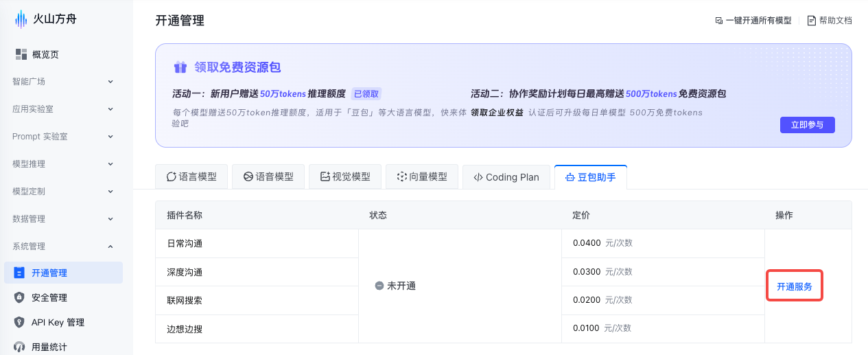
Task: Switch to the 语言模型 tab
Action: click(191, 177)
